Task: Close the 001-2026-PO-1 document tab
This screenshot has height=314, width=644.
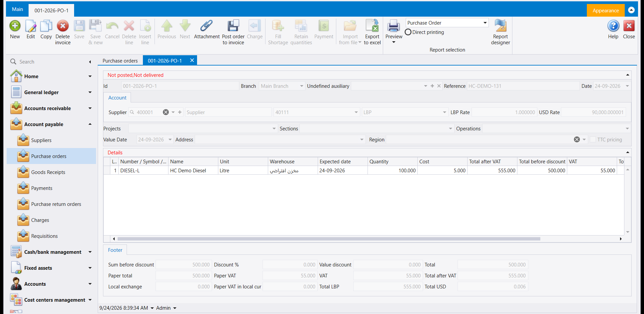Action: pyautogui.click(x=192, y=60)
